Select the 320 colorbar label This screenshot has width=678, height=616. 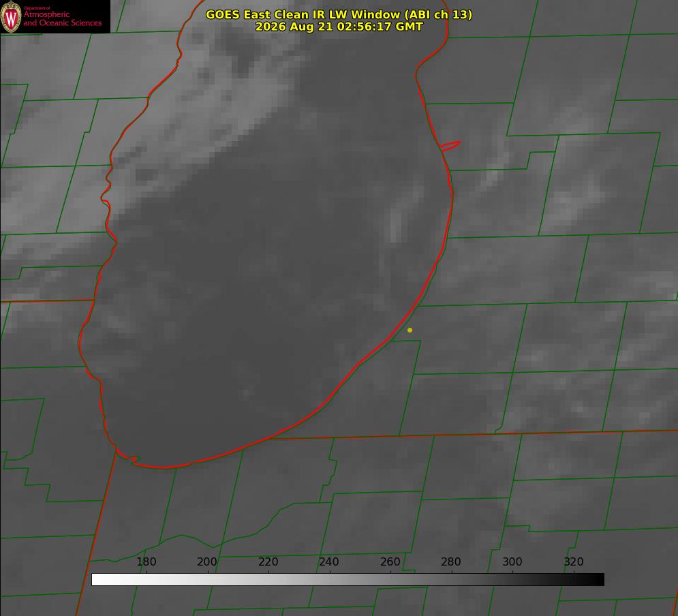click(x=574, y=561)
